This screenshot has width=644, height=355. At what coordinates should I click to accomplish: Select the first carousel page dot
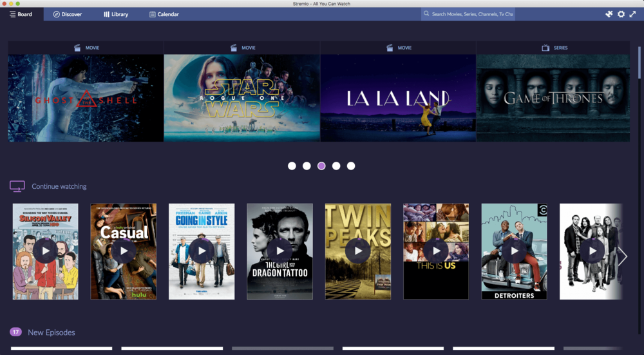click(292, 166)
